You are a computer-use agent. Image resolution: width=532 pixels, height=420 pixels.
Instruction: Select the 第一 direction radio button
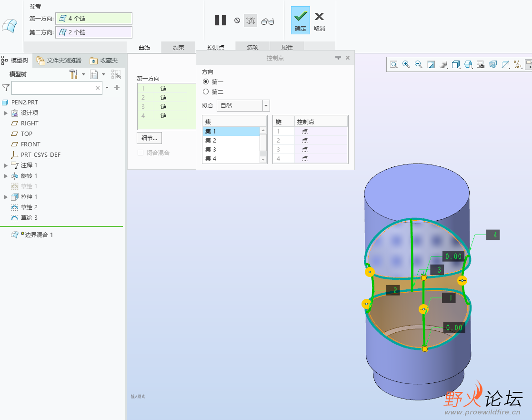click(206, 82)
